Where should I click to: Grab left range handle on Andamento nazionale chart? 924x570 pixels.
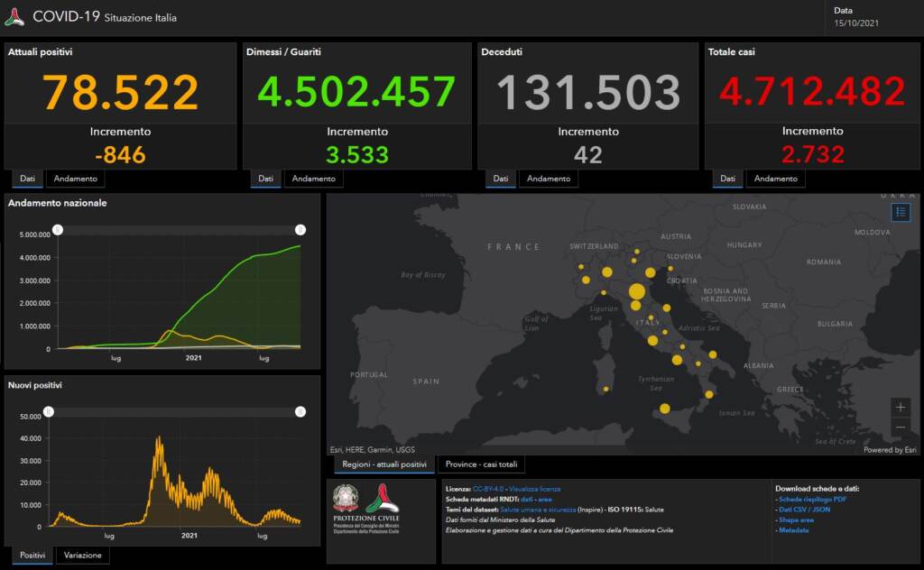tap(57, 230)
